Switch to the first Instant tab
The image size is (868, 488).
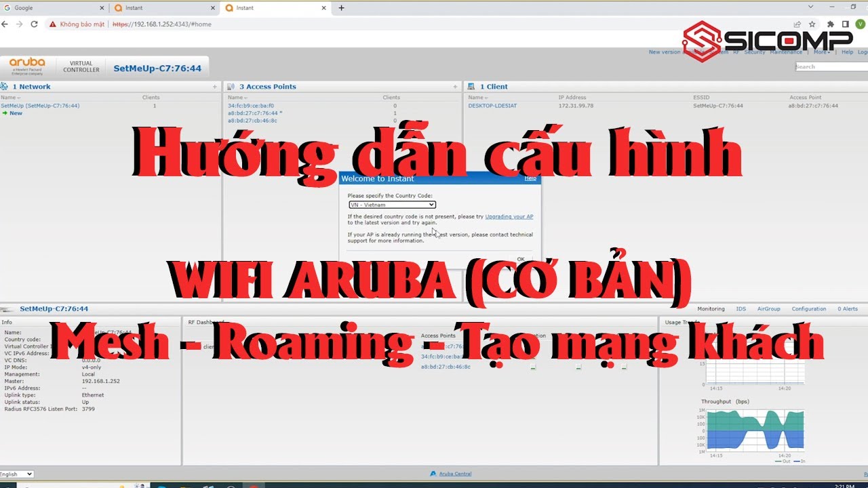tap(165, 8)
